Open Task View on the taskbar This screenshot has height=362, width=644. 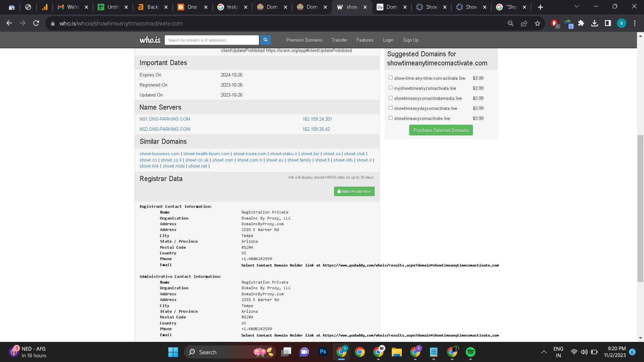(x=286, y=352)
